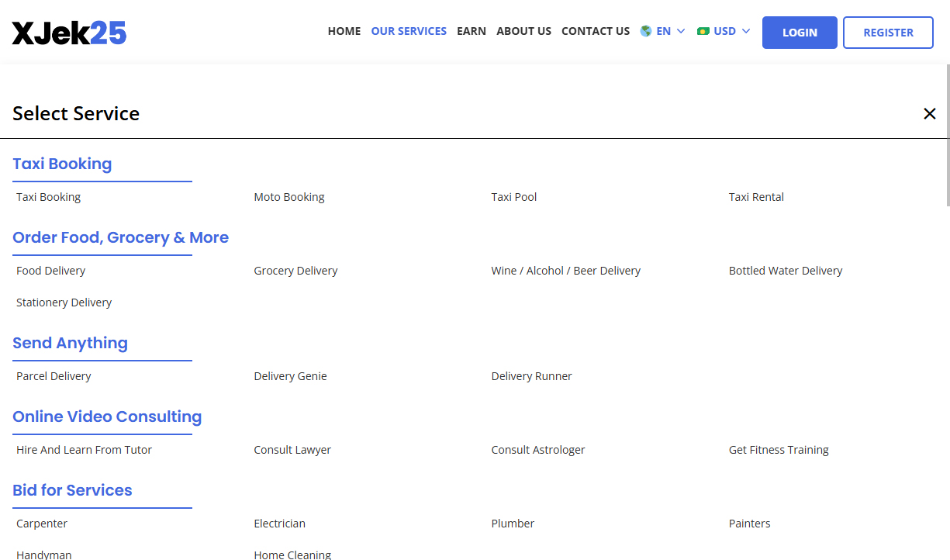Go to the Home menu item
The height and width of the screenshot is (560, 950).
(x=344, y=32)
